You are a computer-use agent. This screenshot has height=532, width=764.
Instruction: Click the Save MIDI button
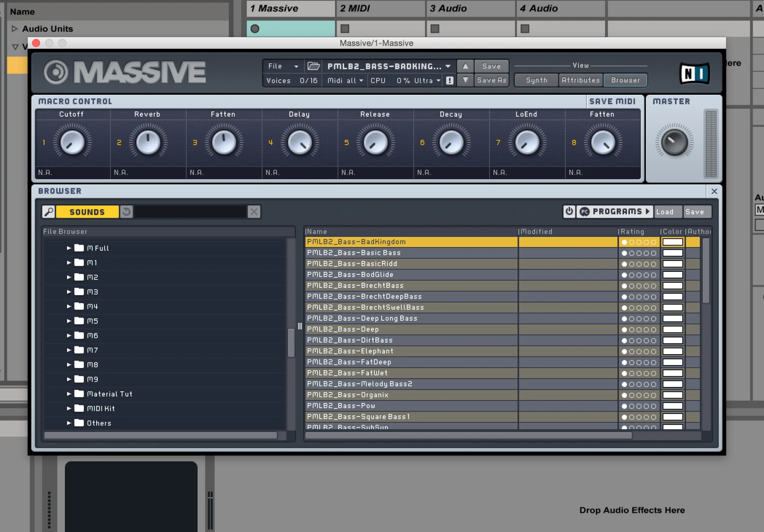pyautogui.click(x=613, y=101)
